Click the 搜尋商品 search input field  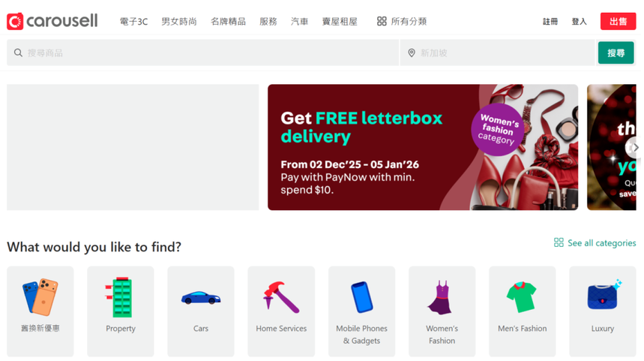click(202, 53)
